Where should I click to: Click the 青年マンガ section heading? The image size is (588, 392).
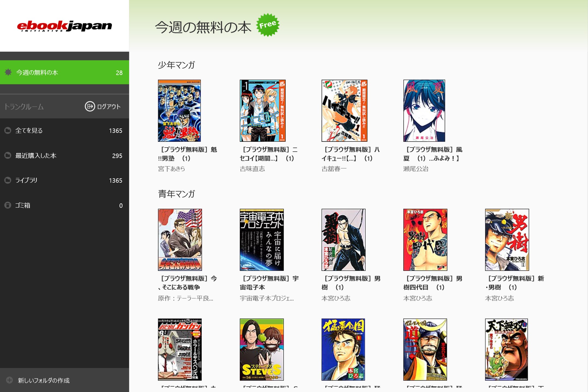(176, 194)
